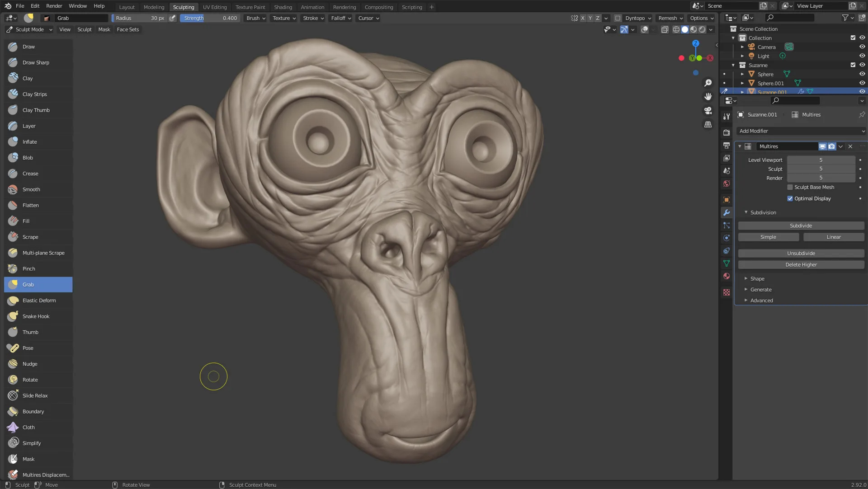Hide the Light object in outliner
This screenshot has height=489, width=868.
(862, 56)
